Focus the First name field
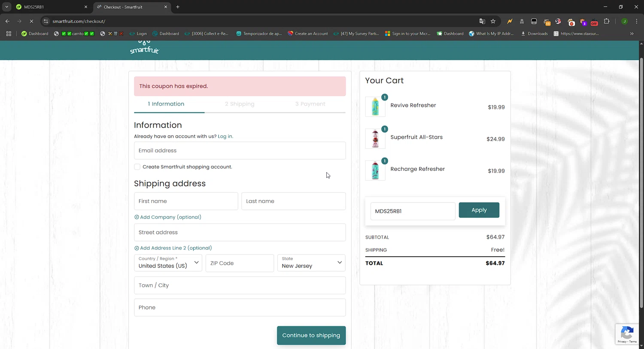The image size is (644, 349). pos(186,201)
